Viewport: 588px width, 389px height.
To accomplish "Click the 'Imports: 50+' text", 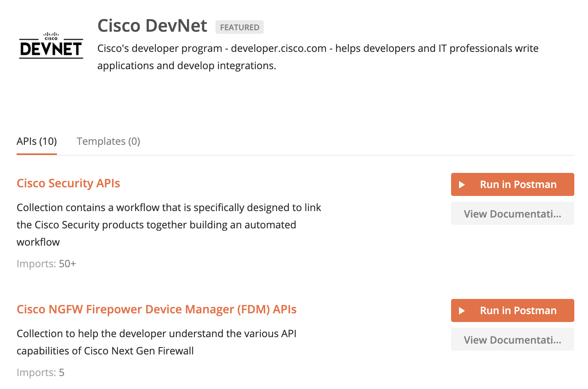I will point(46,264).
